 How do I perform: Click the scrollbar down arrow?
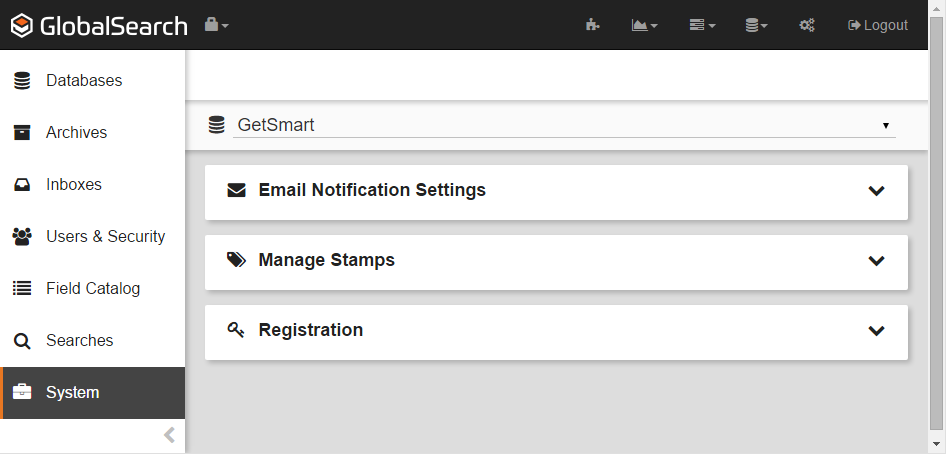pyautogui.click(x=937, y=444)
